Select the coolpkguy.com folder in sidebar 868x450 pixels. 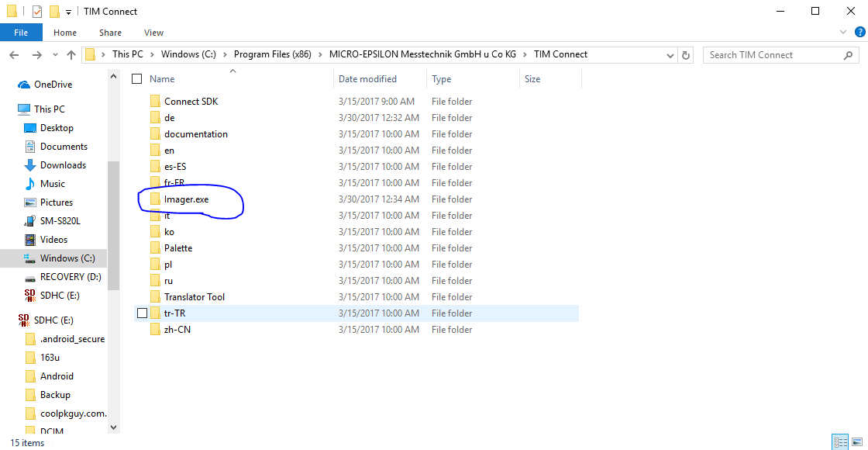pos(73,414)
